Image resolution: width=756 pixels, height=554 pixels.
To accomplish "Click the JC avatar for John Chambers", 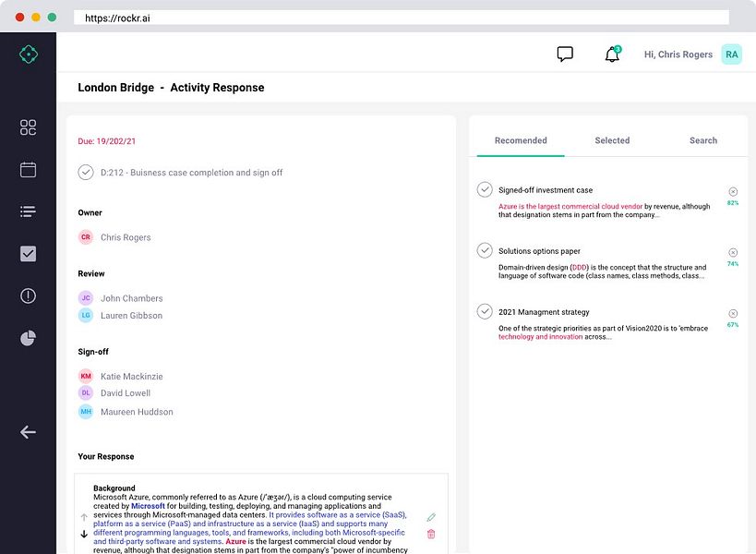I will (x=85, y=298).
